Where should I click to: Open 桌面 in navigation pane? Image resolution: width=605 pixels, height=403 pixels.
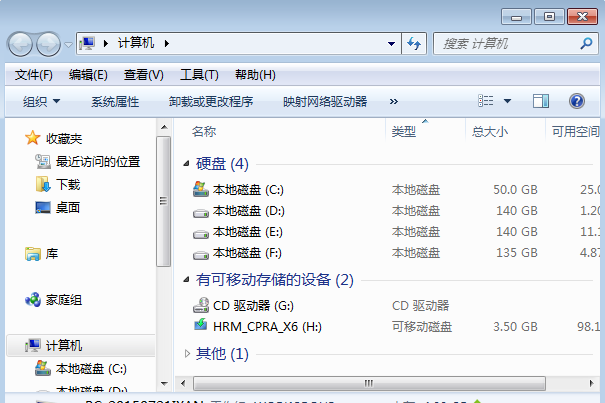tap(68, 208)
